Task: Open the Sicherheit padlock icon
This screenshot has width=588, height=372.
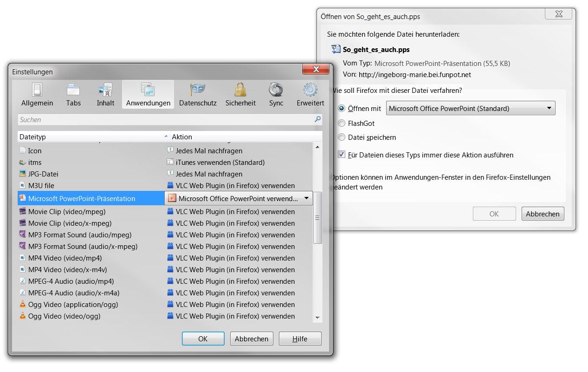Action: coord(240,90)
